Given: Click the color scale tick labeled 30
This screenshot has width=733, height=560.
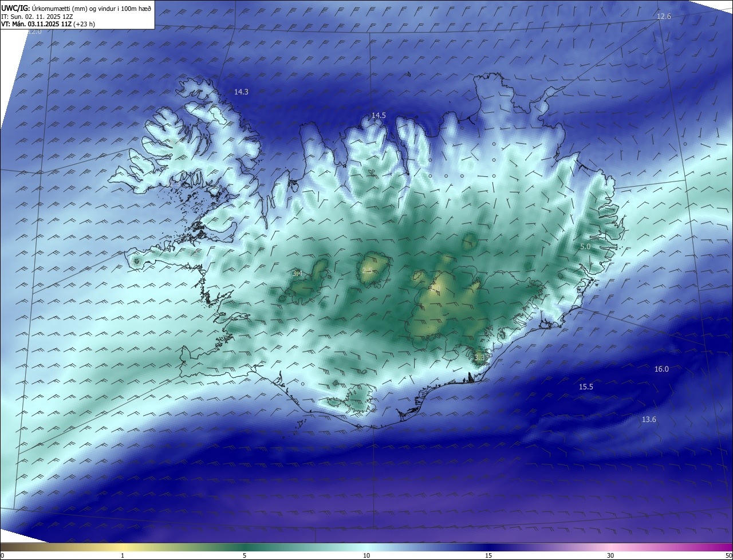Looking at the screenshot, I should point(610,555).
